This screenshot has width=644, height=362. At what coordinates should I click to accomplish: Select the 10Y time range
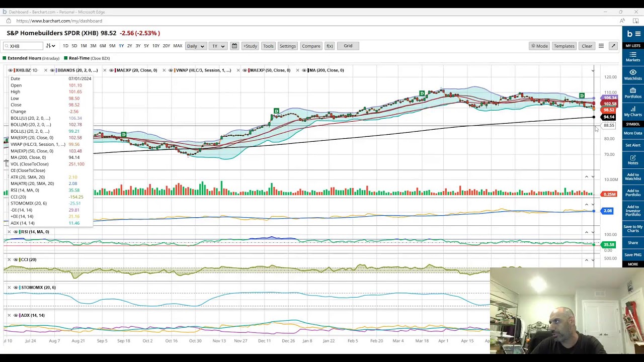click(x=156, y=46)
